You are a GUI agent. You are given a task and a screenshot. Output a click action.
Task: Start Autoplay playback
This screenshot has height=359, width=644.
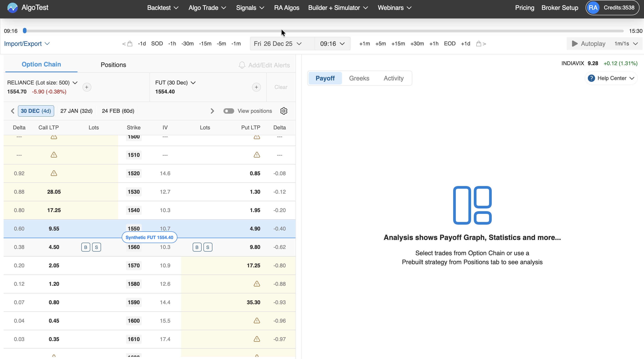coord(589,44)
